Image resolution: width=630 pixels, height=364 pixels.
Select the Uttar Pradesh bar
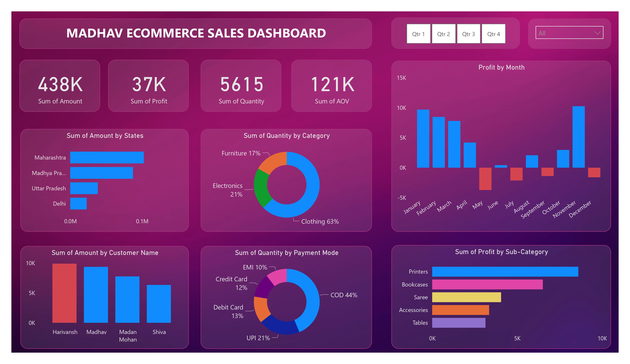pyautogui.click(x=84, y=188)
